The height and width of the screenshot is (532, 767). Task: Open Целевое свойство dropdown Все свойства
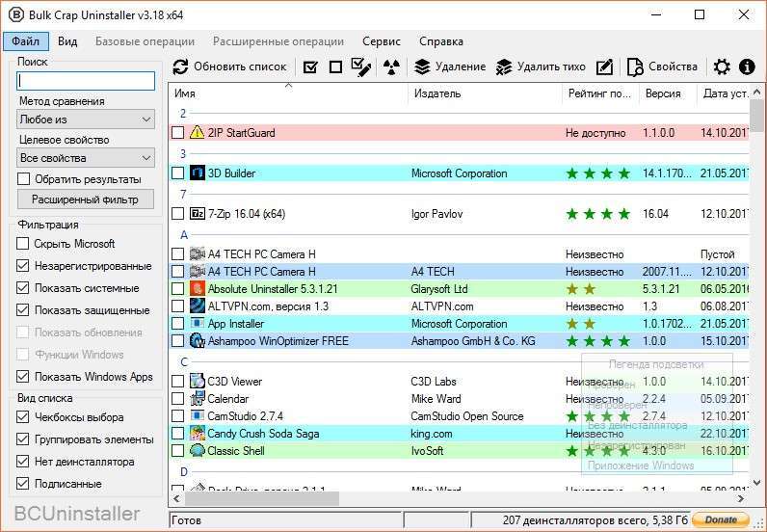[86, 158]
